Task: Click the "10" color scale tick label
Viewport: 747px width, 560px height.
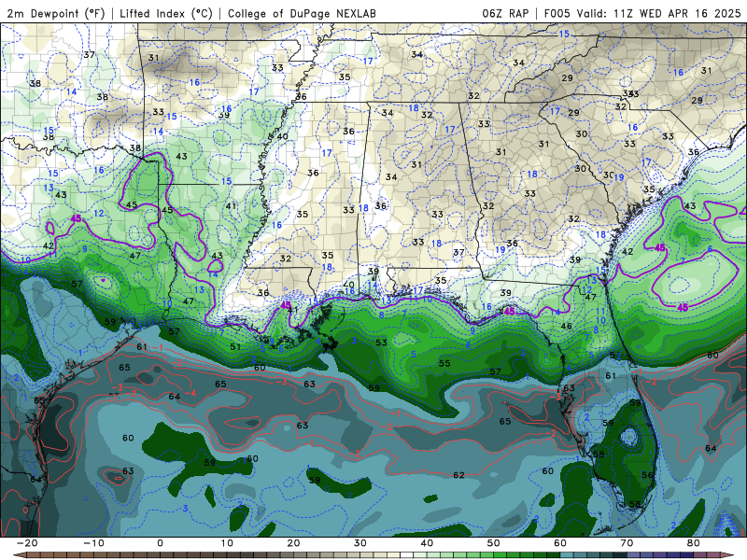Action: [x=227, y=543]
